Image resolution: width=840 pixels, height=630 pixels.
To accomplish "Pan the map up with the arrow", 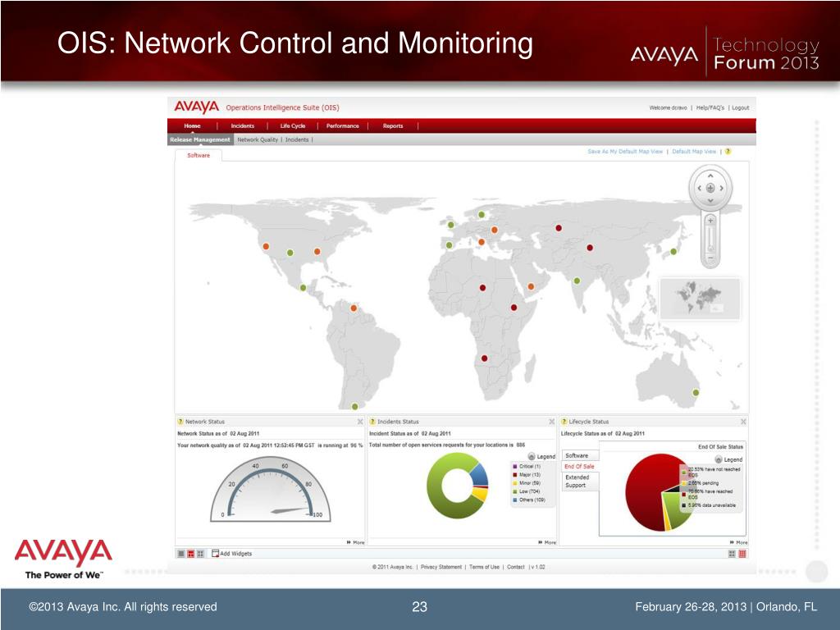I will (x=710, y=176).
